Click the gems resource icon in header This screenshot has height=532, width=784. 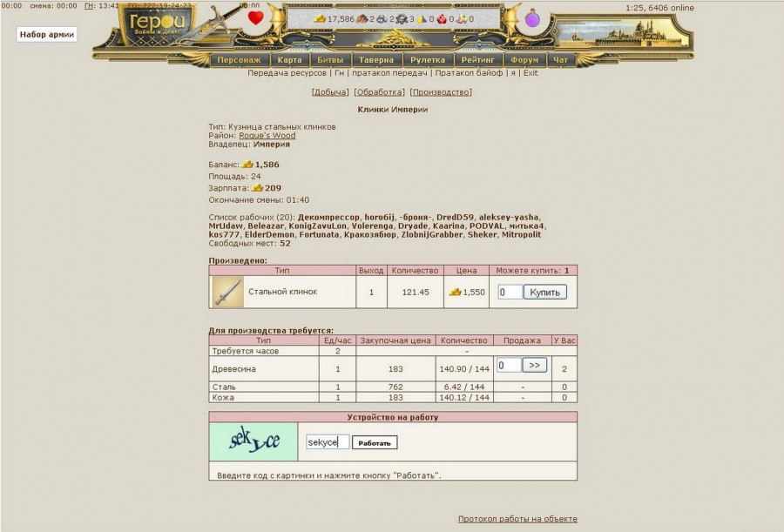462,19
